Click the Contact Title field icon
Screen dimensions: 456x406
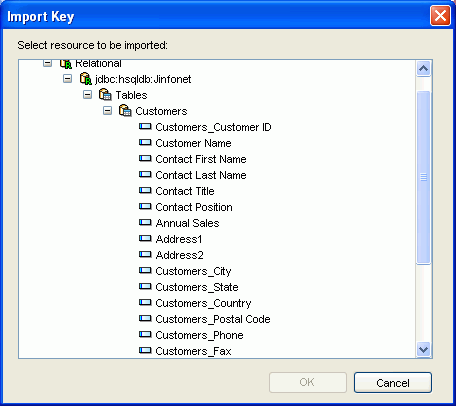145,190
